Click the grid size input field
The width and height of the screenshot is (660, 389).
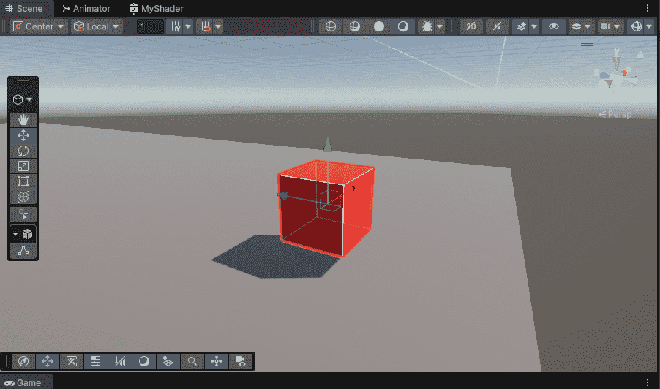click(150, 27)
